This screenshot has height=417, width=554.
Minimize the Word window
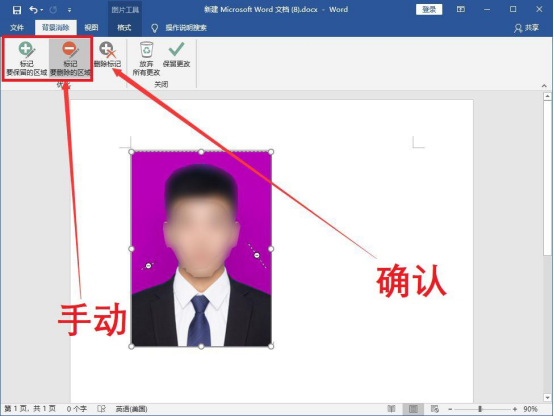tap(487, 10)
